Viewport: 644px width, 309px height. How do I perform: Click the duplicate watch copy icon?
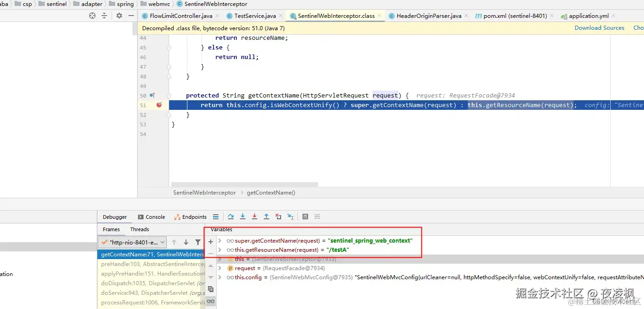click(211, 289)
